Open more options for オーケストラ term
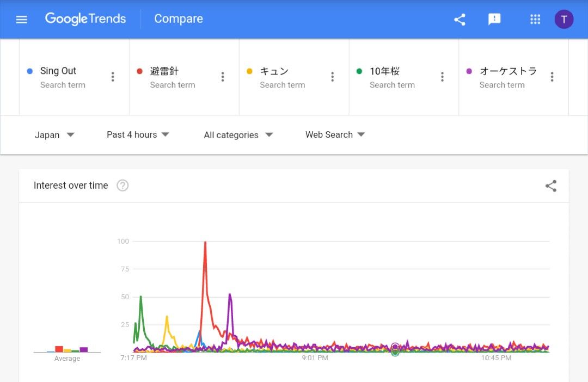 (x=552, y=77)
